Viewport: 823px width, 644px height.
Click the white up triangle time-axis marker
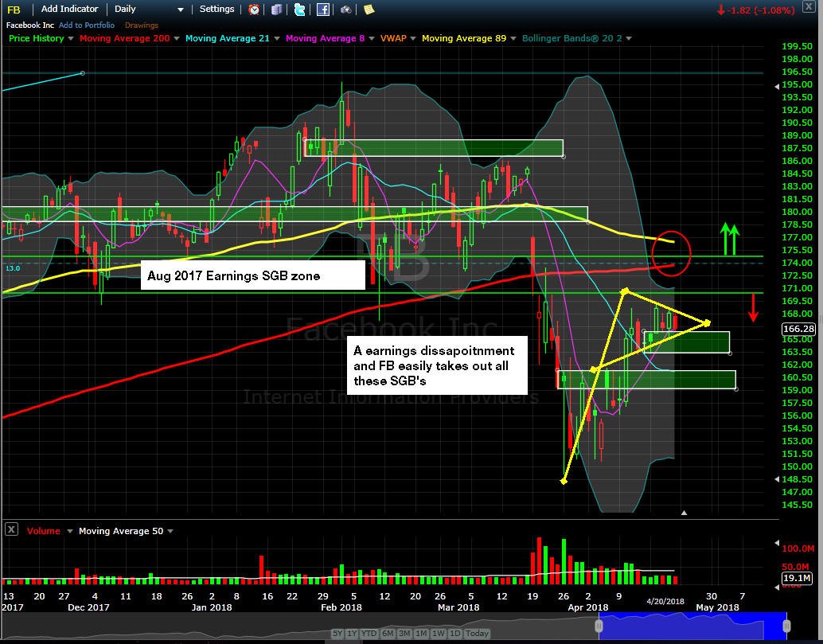(684, 513)
